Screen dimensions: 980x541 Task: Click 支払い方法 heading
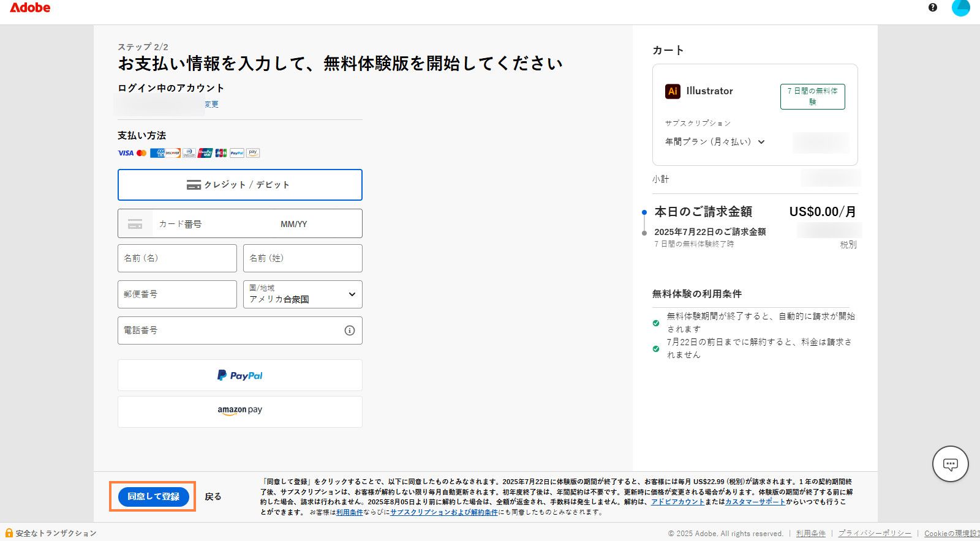[142, 136]
